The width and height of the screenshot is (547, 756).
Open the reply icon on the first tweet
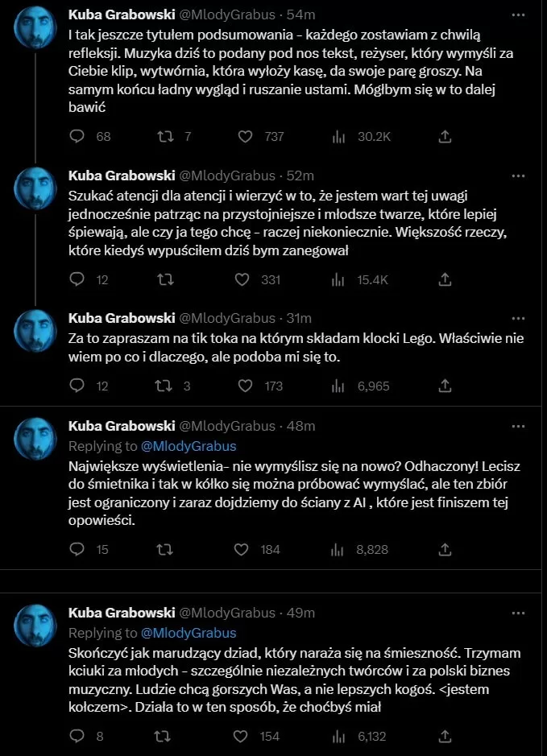(x=77, y=137)
